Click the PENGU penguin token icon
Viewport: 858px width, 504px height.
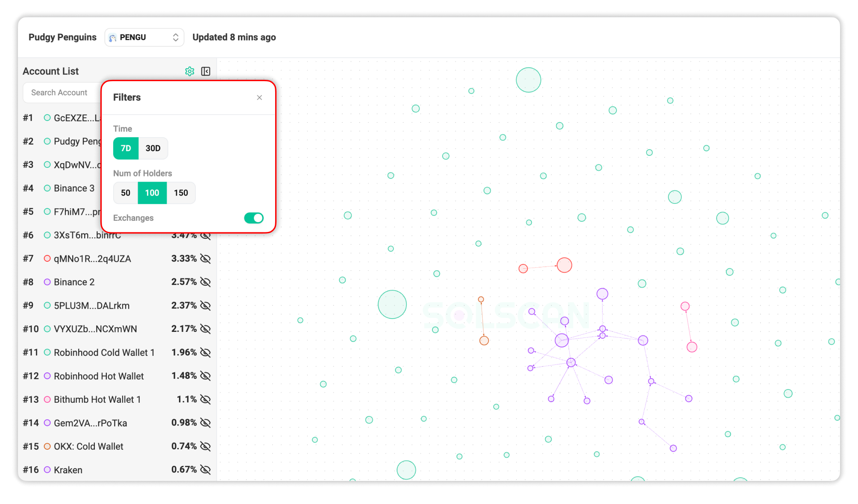[112, 37]
